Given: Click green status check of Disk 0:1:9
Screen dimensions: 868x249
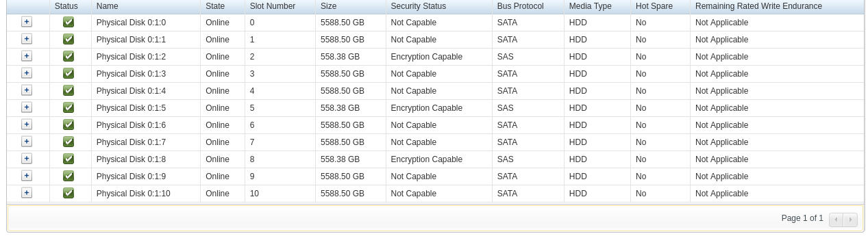Looking at the screenshot, I should 69,176.
